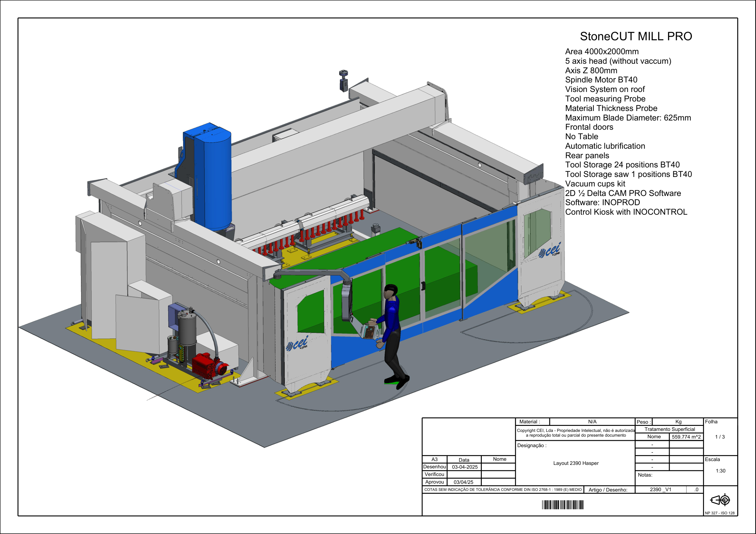Select the 'Area 4000x2000mm' specification line
Image resolution: width=756 pixels, height=534 pixels.
tap(601, 52)
